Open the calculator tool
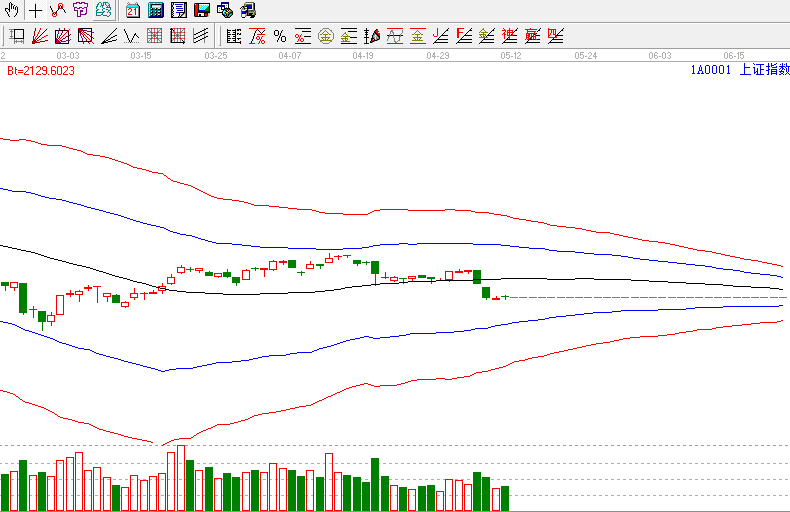 pyautogui.click(x=156, y=11)
